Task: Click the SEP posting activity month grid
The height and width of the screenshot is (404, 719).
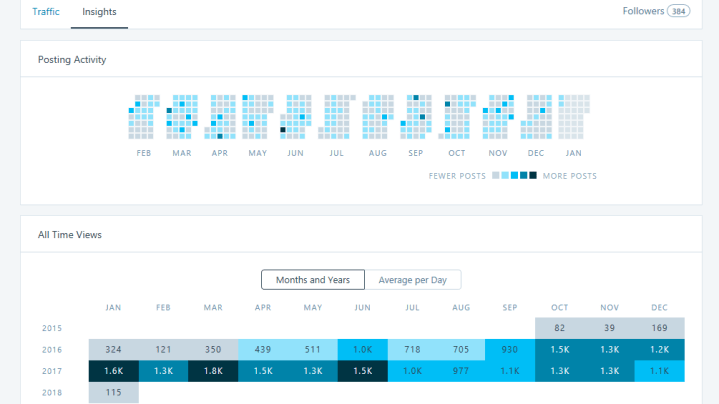Action: 415,117
